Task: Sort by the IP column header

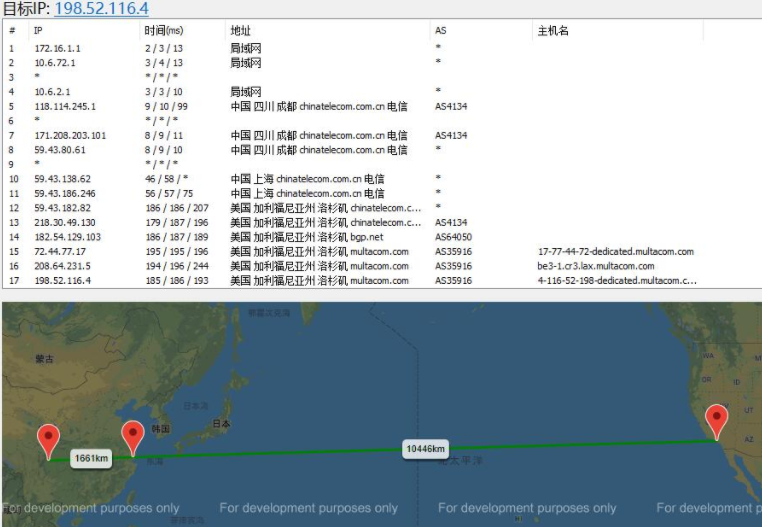Action: click(38, 31)
